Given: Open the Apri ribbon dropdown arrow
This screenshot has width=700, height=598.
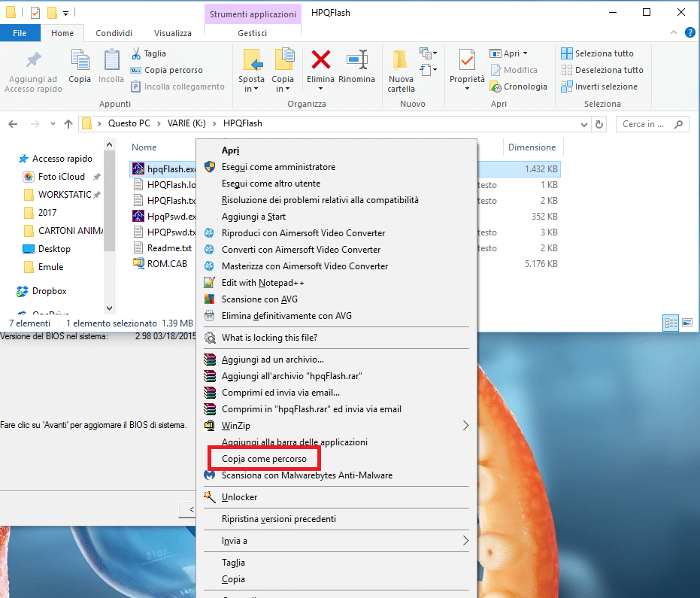Looking at the screenshot, I should 525,53.
